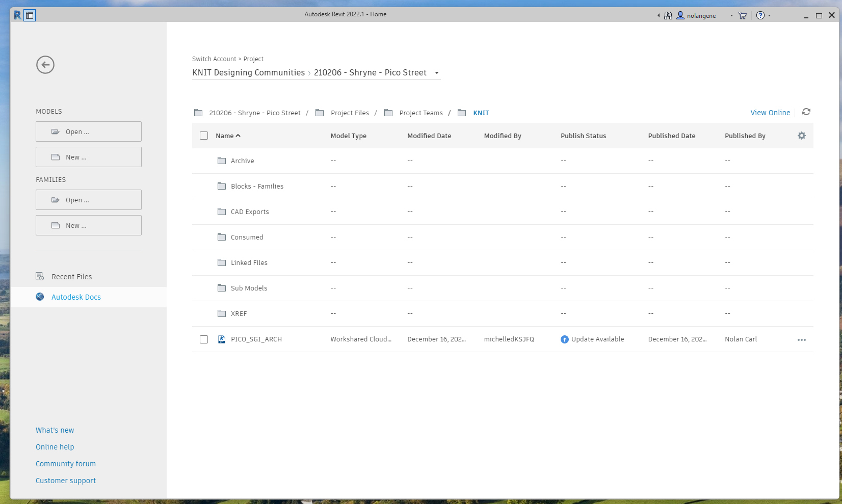Search with the binoculars search icon

[668, 15]
